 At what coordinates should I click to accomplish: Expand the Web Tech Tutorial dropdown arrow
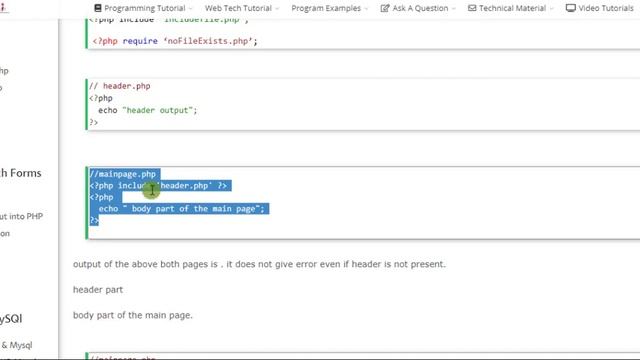pyautogui.click(x=277, y=9)
